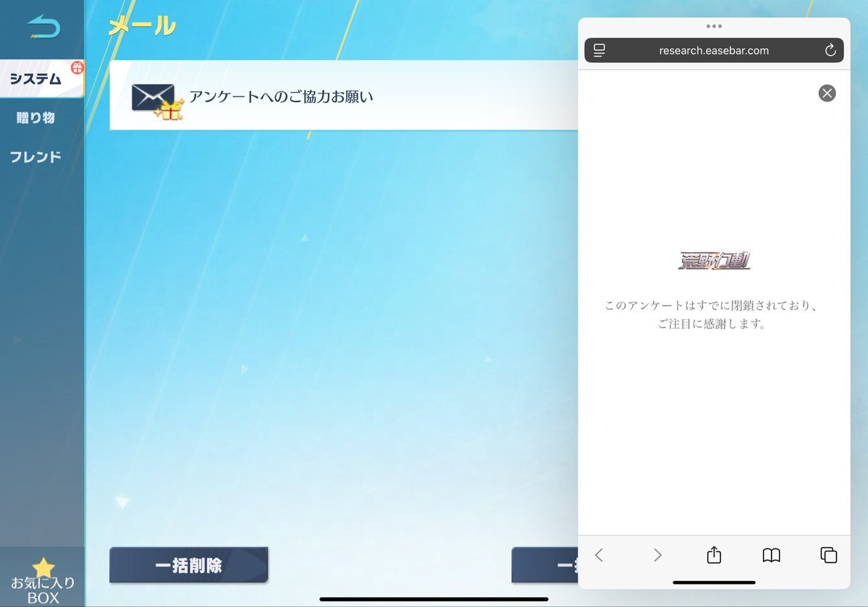
Task: Open the アンケートへのご協力お願い mail
Action: pyautogui.click(x=343, y=96)
